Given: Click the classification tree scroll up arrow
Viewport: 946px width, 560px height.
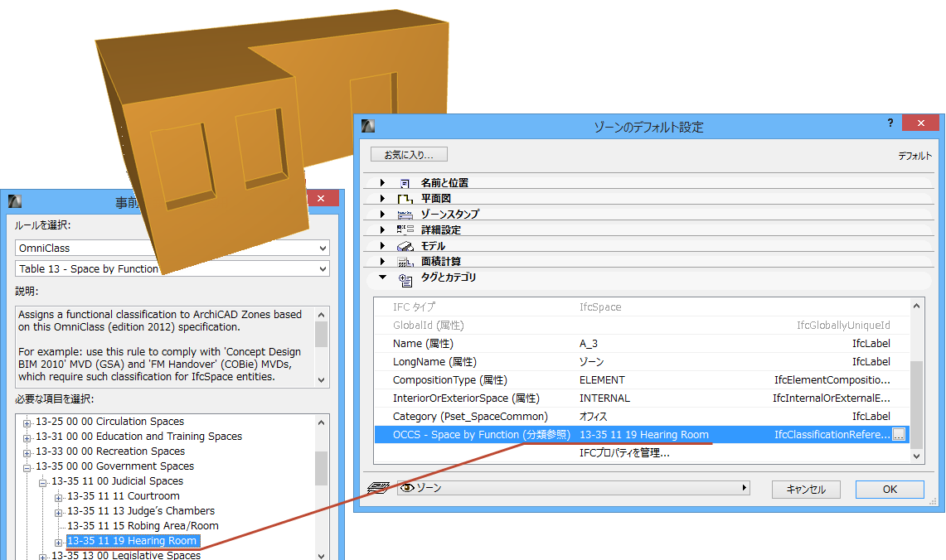Looking at the screenshot, I should point(322,422).
